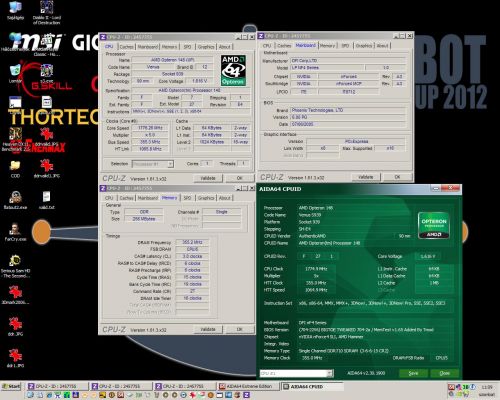The height and width of the screenshot is (400, 500).
Task: Click the Memory Type value DDR in CPU-Z
Action: click(144, 212)
